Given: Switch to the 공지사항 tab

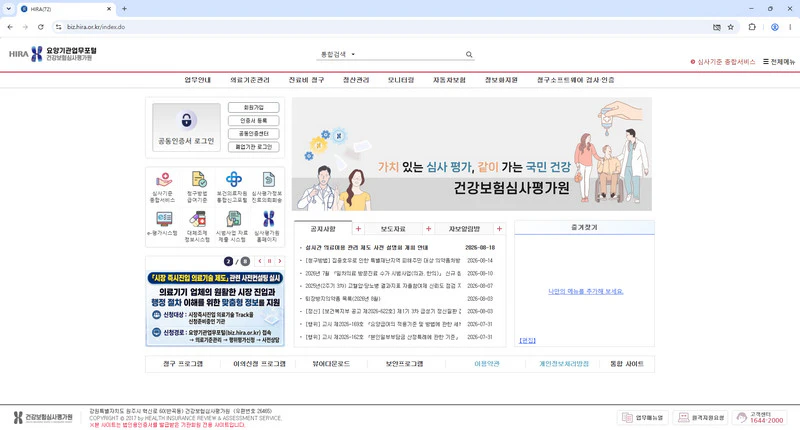Looking at the screenshot, I should pyautogui.click(x=323, y=229).
